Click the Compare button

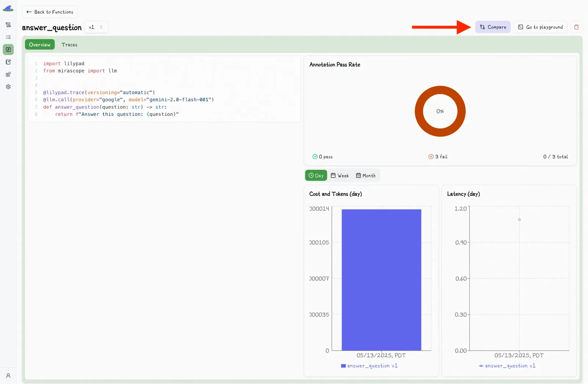click(493, 27)
